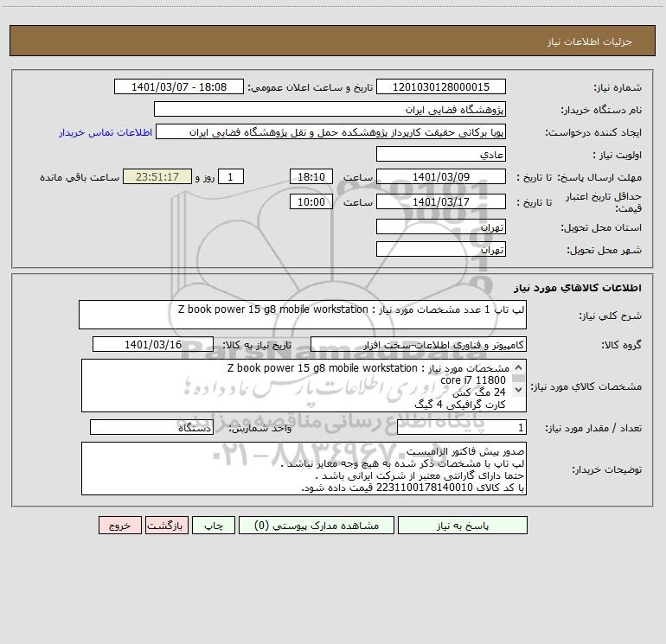Click the priority field عادی

coord(441,154)
